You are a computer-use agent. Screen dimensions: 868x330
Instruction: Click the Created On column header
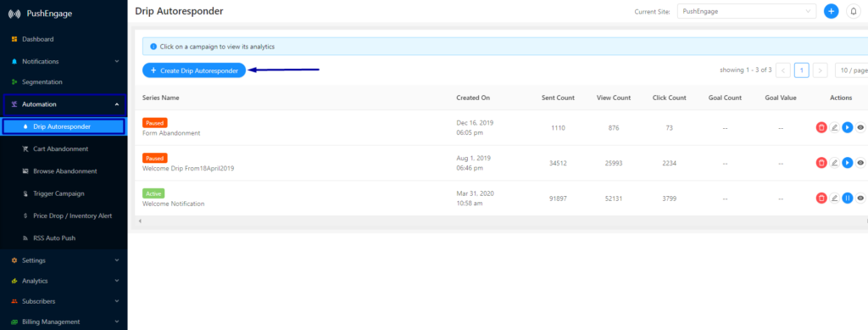[x=473, y=98]
